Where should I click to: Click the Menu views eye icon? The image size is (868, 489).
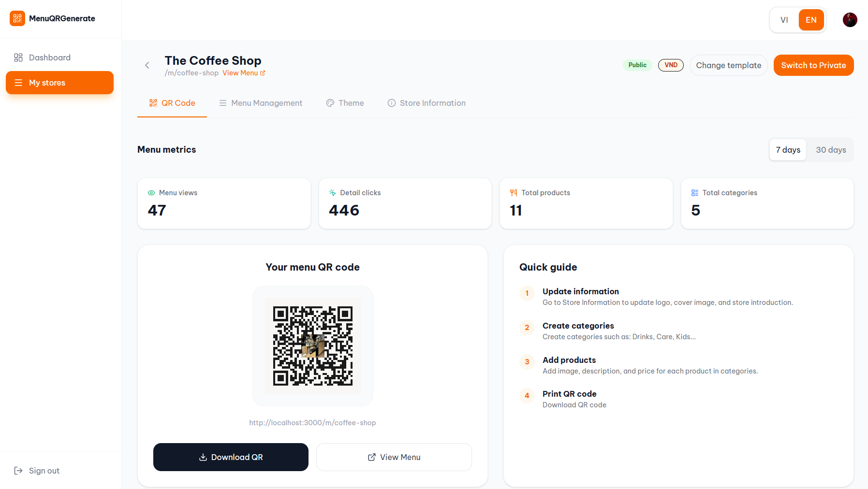click(x=151, y=193)
